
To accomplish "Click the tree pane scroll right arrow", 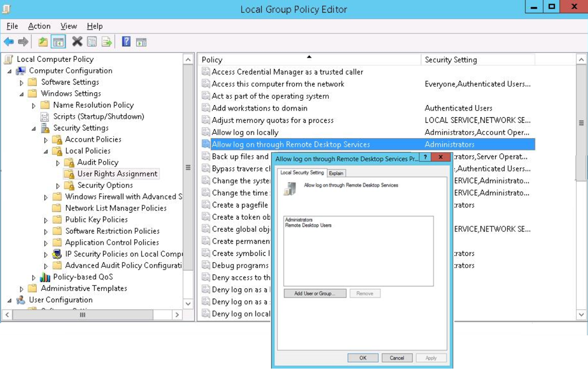I will [177, 314].
